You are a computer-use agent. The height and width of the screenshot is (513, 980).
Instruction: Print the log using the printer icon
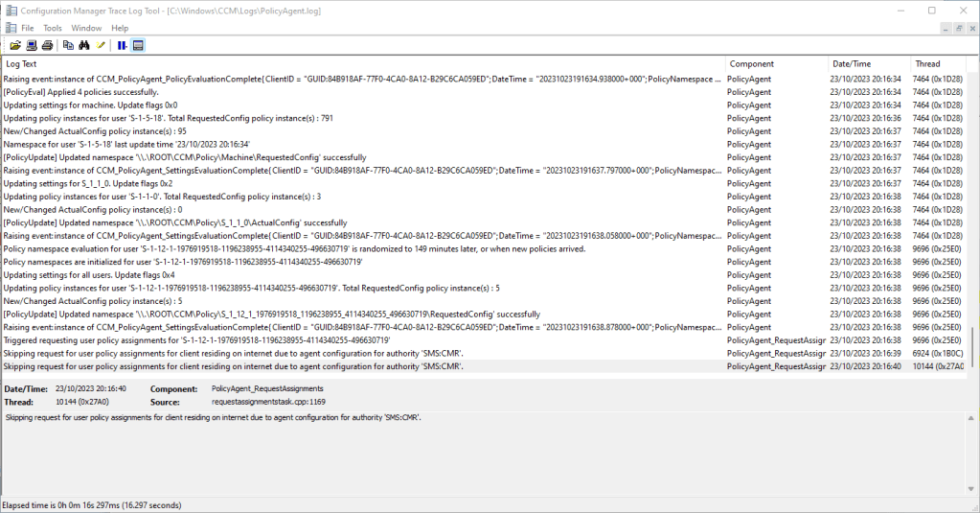click(47, 45)
